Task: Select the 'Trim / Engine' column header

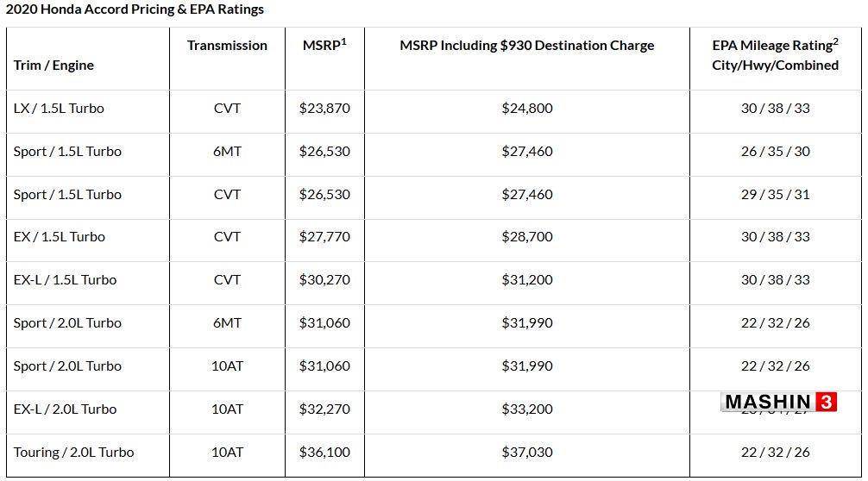Action: click(x=53, y=66)
